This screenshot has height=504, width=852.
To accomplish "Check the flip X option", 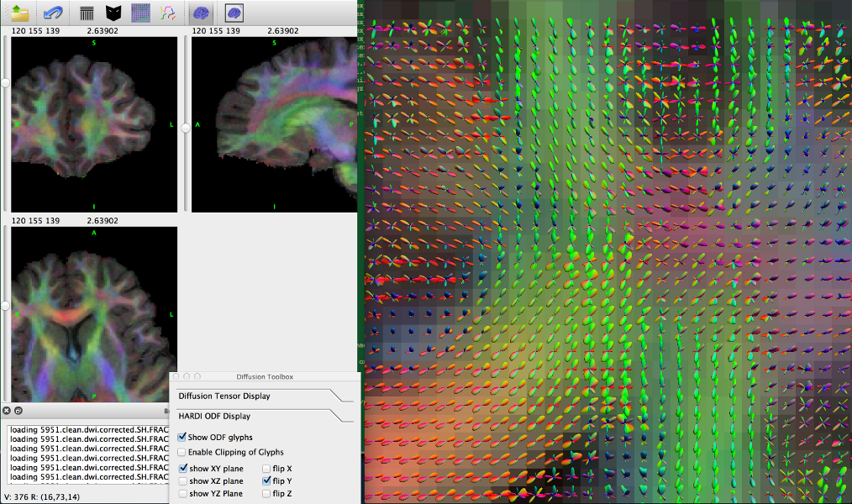I will pos(266,469).
